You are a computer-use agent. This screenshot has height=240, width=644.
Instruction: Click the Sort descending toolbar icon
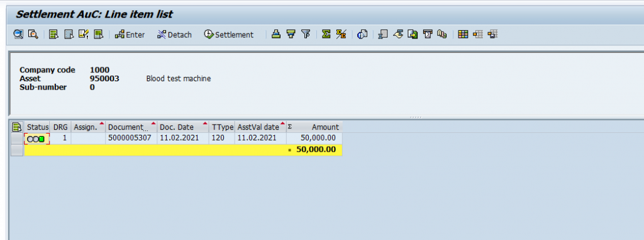coord(291,34)
